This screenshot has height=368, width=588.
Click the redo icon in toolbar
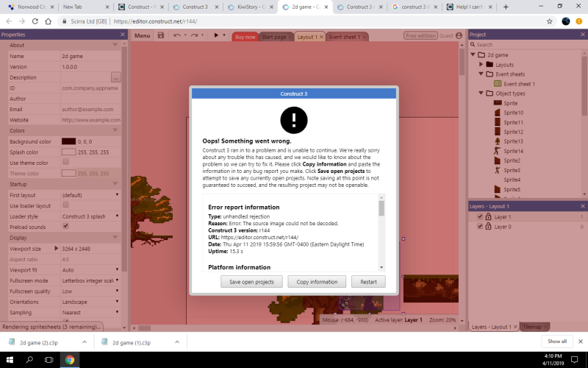tap(194, 35)
